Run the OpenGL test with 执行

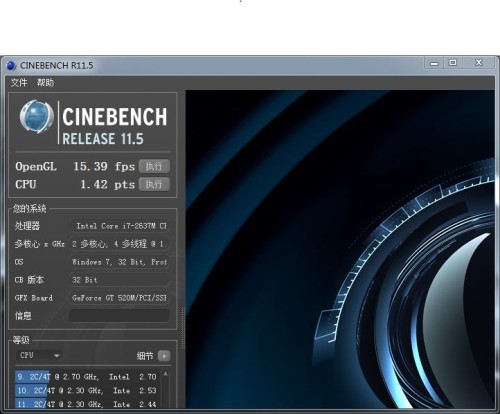[154, 166]
